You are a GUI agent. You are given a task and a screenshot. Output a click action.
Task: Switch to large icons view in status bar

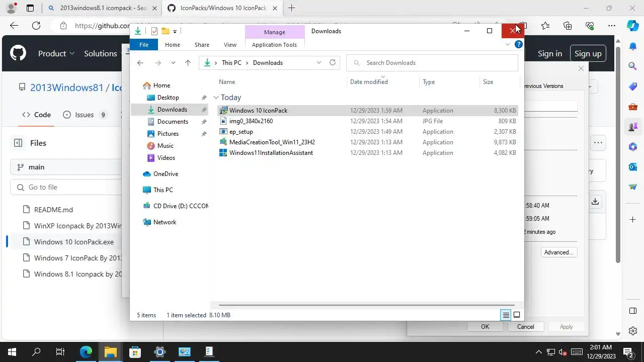(517, 315)
